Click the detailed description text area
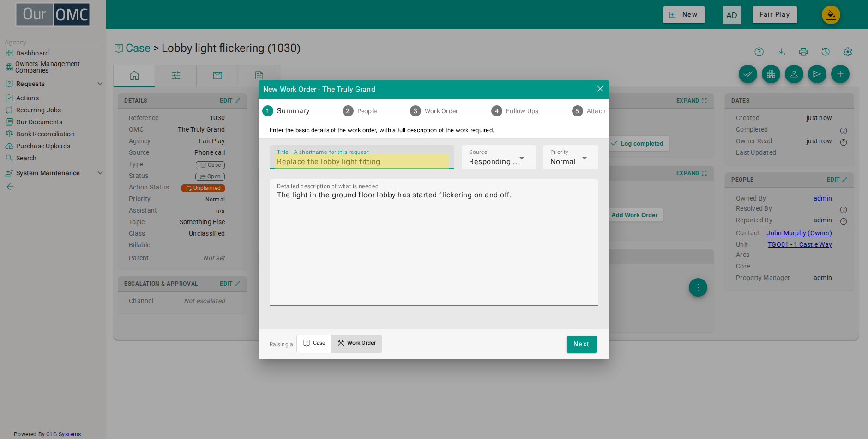Viewport: 868px width, 439px height. click(434, 243)
